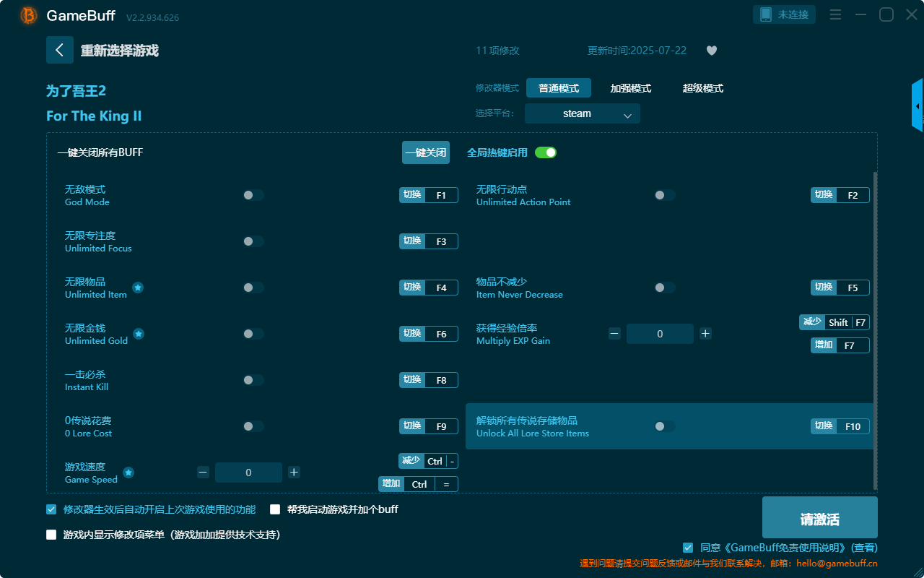
Task: Click the heart favorite icon
Action: click(x=712, y=51)
